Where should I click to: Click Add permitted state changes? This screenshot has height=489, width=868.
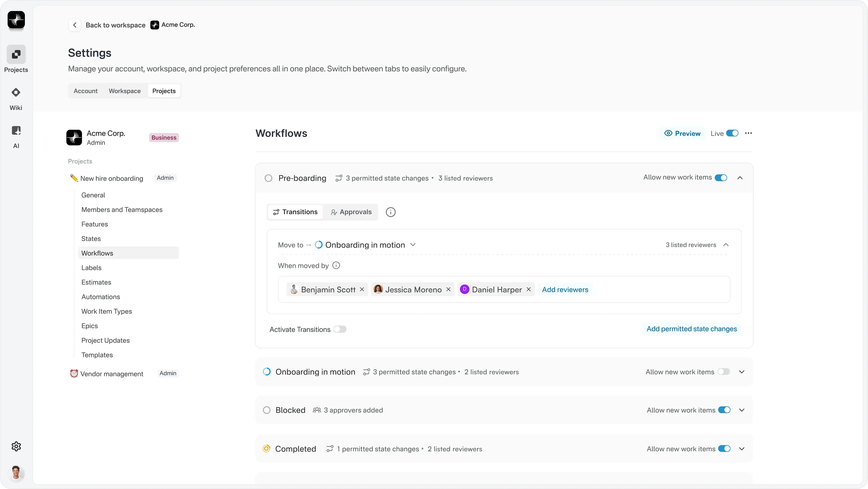[x=692, y=329]
